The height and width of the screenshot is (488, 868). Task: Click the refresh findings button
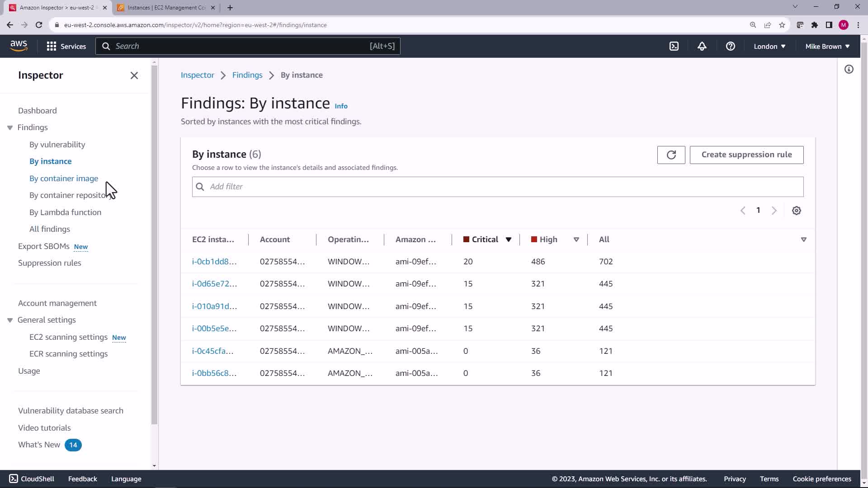[x=671, y=155]
